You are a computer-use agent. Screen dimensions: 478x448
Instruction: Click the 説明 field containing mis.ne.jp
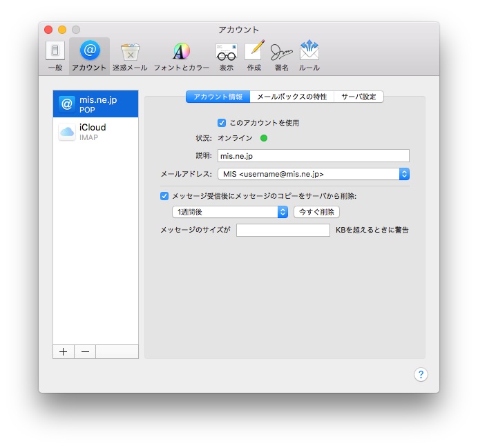[x=314, y=156]
